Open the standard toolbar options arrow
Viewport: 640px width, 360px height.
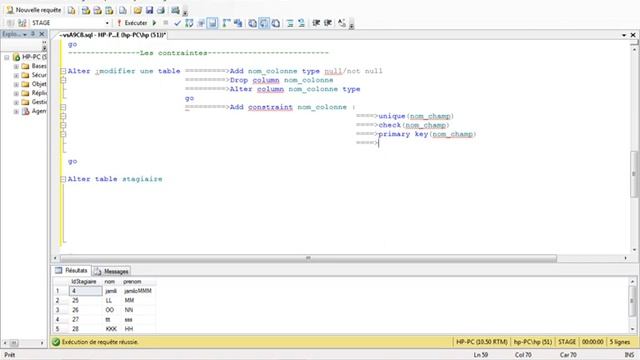(x=185, y=12)
